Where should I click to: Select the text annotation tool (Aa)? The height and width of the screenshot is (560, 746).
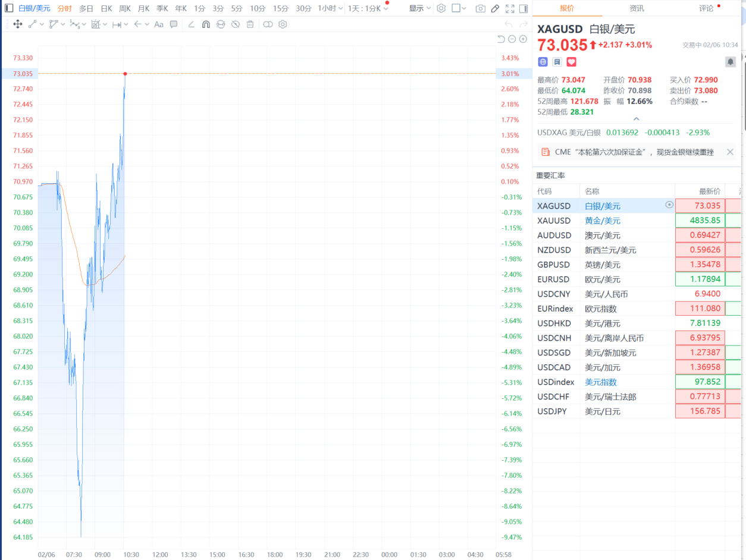pos(158,24)
